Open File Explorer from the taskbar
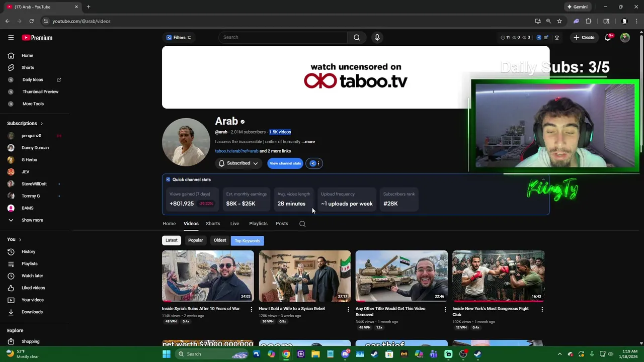Viewport: 644px width, 362px height. tap(315, 354)
